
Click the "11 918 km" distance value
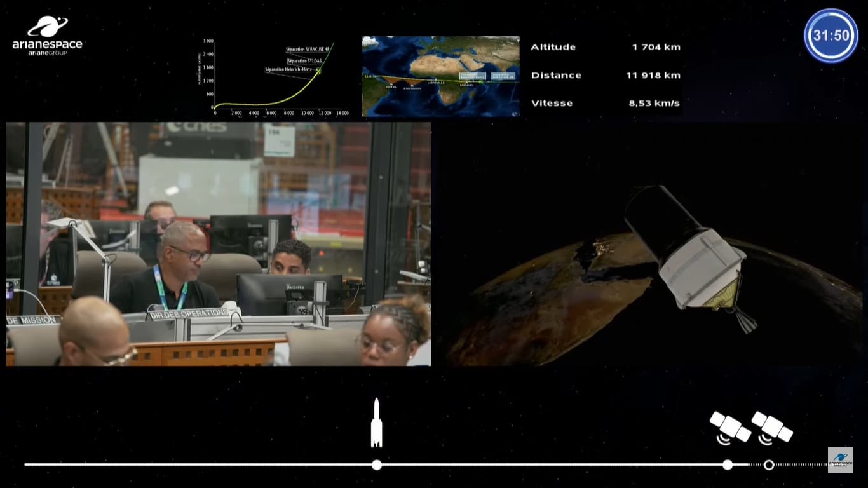[653, 75]
